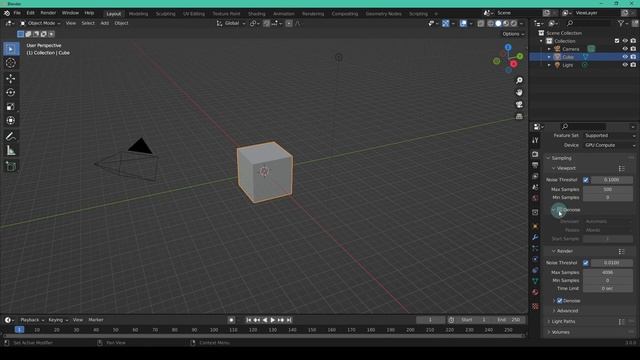Image resolution: width=640 pixels, height=360 pixels.
Task: Jump to the timeline start frame
Action: click(x=249, y=320)
